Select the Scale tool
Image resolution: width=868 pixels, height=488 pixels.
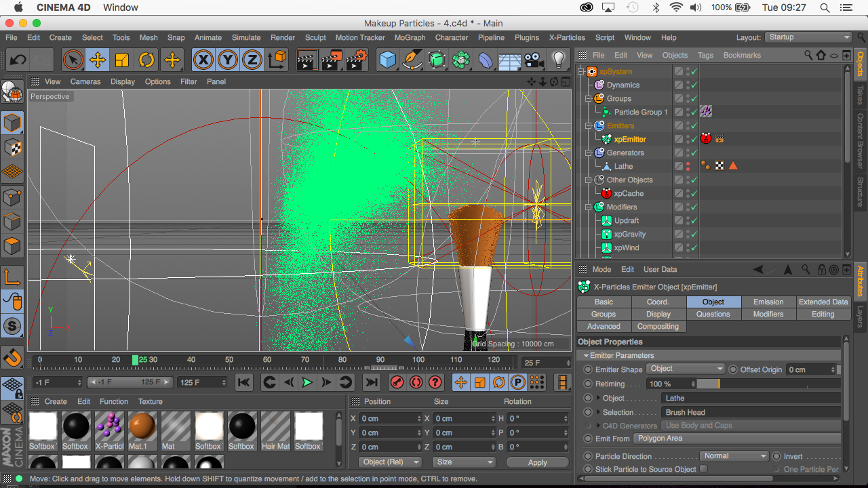(x=122, y=60)
